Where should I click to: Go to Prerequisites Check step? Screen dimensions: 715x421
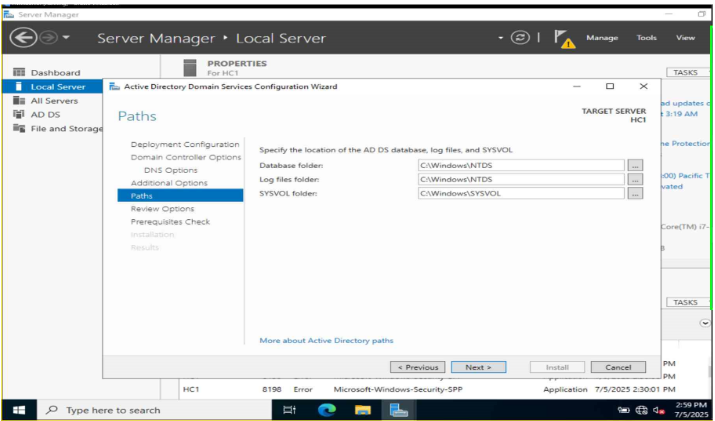tap(170, 222)
